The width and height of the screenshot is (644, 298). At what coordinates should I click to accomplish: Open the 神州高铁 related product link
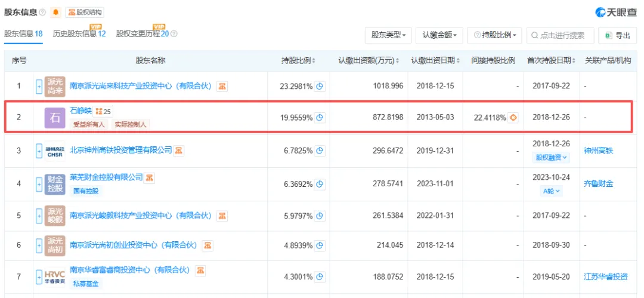tap(598, 150)
